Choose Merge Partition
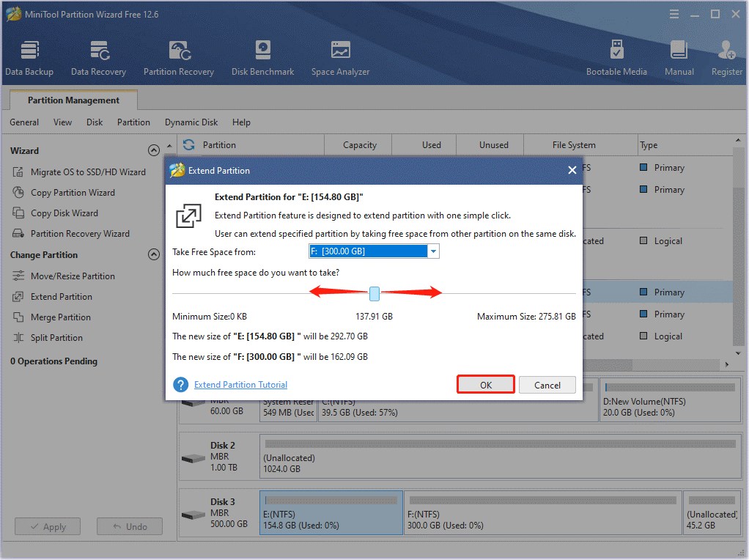This screenshot has height=560, width=749. (51, 317)
